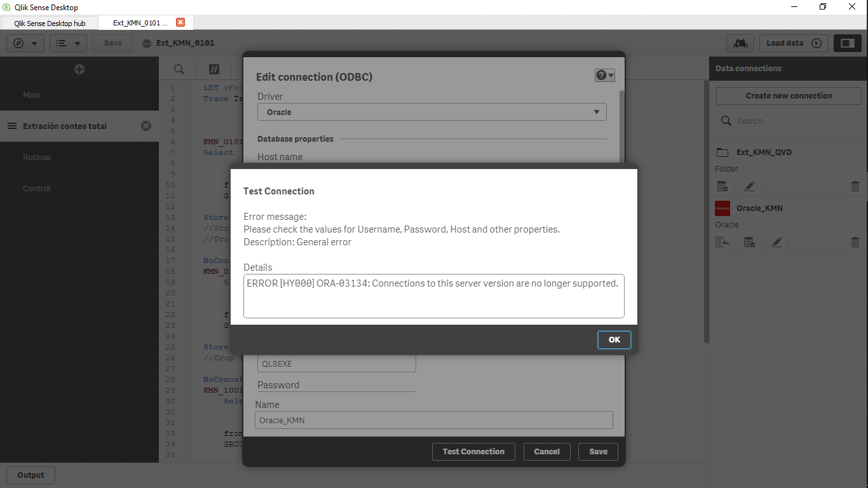This screenshot has width=868, height=488.
Task: Click the Name field containing Oracle_KMN
Action: pos(434,420)
